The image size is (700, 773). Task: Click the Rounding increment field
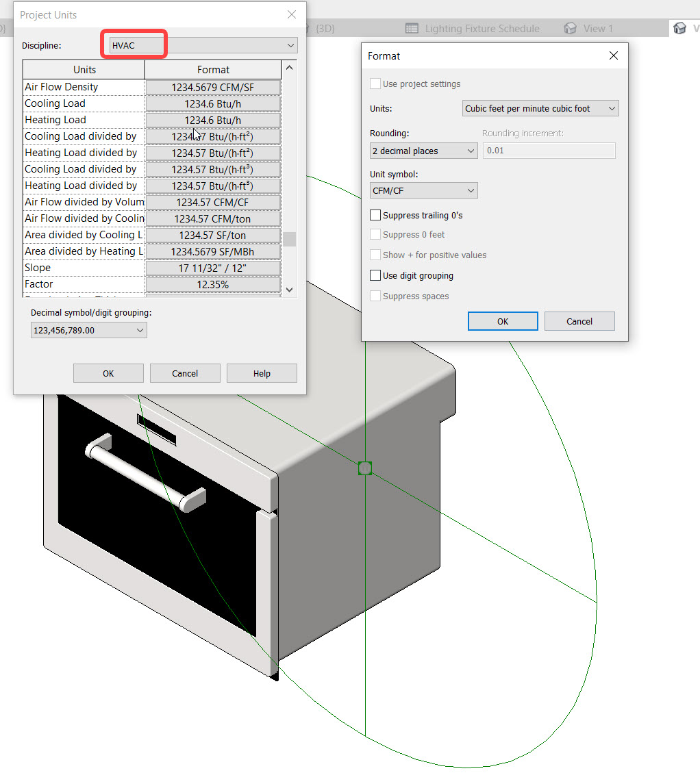[549, 151]
